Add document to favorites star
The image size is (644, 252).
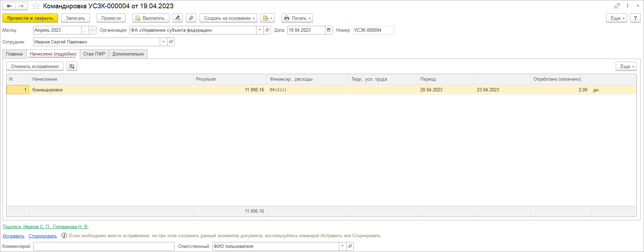click(36, 6)
